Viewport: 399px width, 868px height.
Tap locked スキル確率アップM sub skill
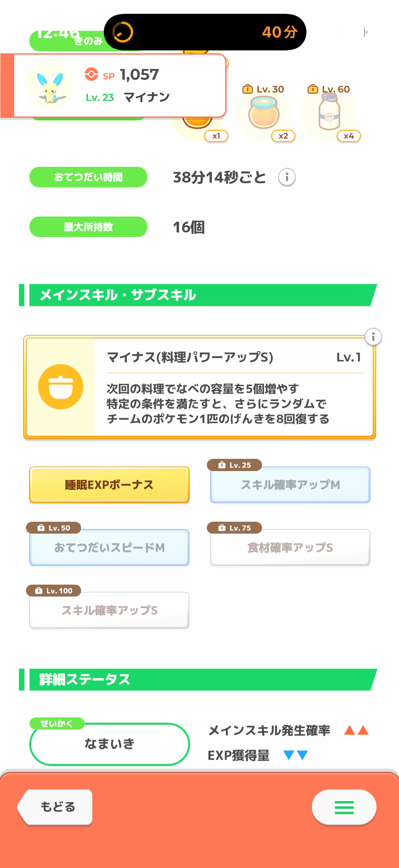pyautogui.click(x=290, y=485)
